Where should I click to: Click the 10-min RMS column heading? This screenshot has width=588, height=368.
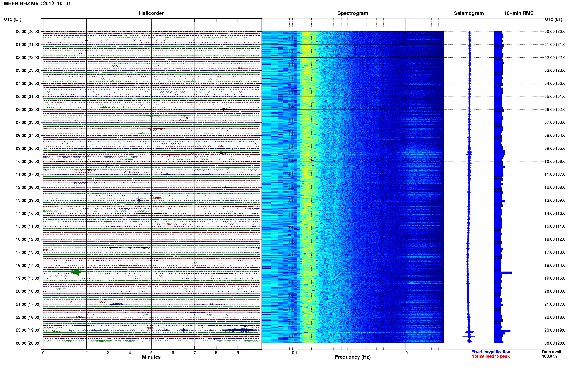519,13
